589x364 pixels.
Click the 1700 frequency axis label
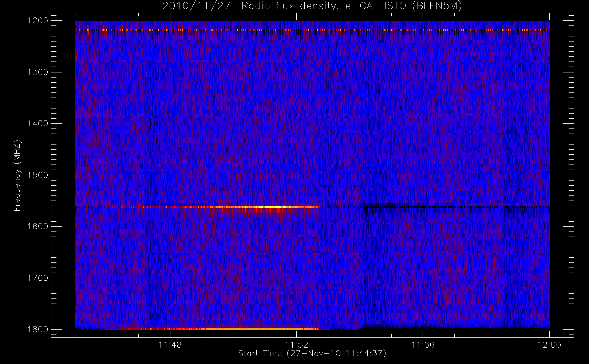[38, 278]
